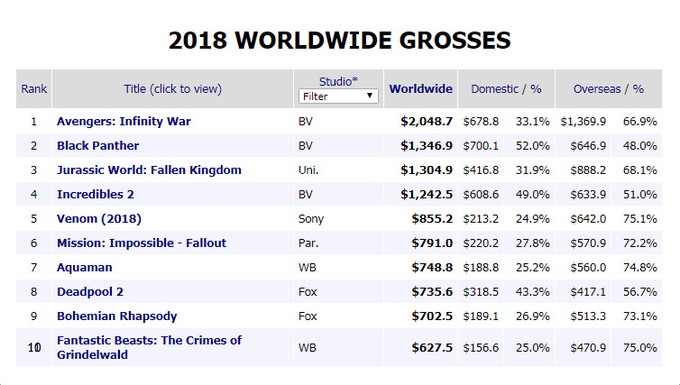
Task: Click the Title column header
Action: coord(173,89)
